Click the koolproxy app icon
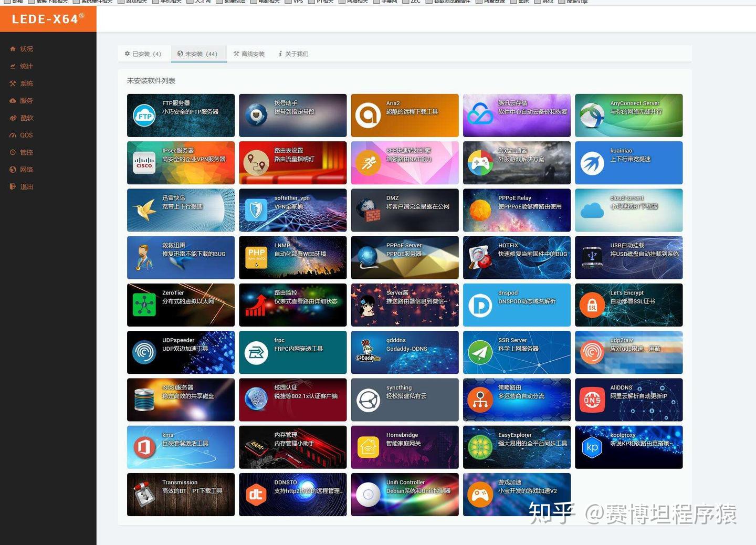 pos(593,447)
